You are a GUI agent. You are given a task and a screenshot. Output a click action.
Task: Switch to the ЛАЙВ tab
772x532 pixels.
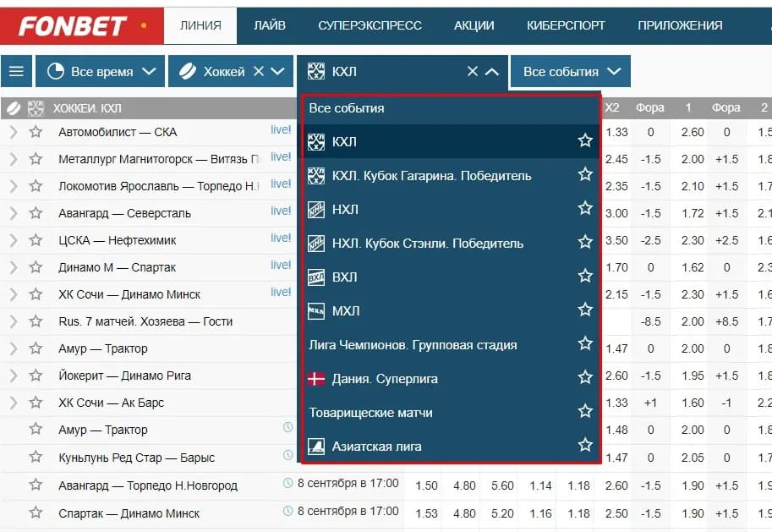coord(270,25)
